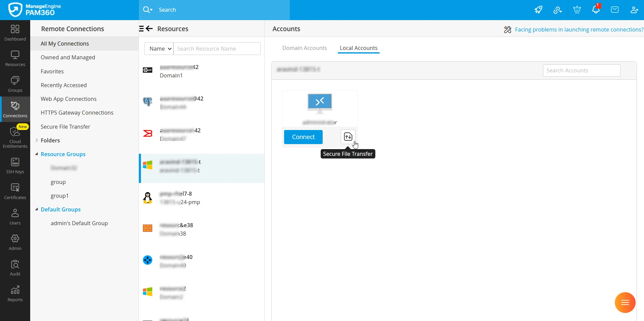Click the Connect button
Viewport: 644px width, 321px height.
coord(303,137)
